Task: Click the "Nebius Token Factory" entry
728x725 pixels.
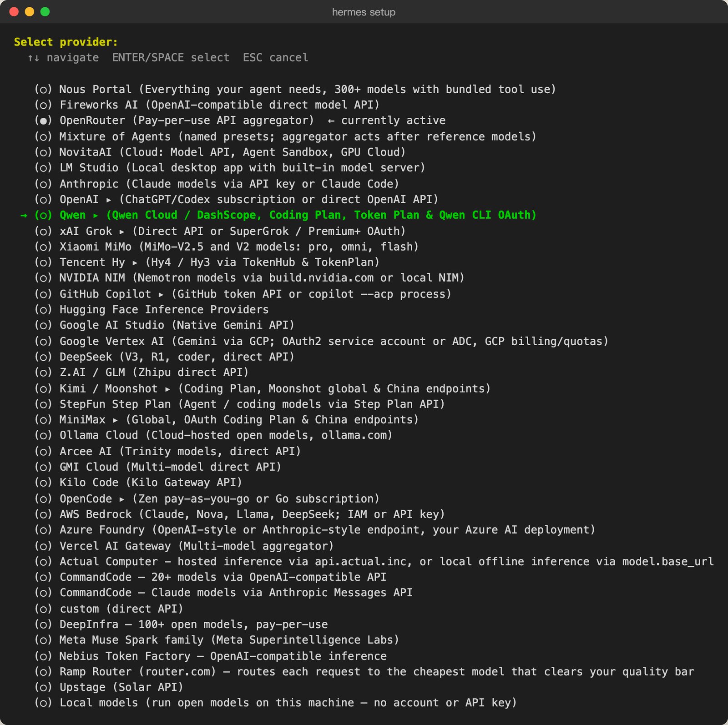Action: pyautogui.click(x=211, y=656)
